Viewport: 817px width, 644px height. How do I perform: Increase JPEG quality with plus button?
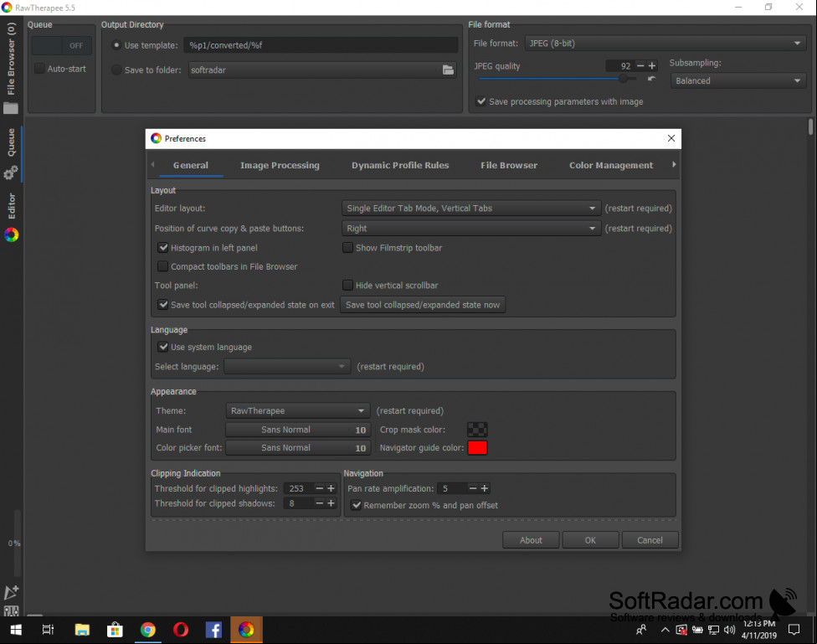coord(652,65)
